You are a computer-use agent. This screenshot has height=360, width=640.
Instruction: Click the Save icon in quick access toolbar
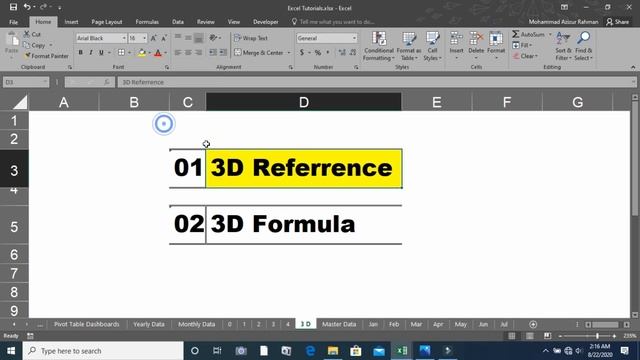pos(13,7)
